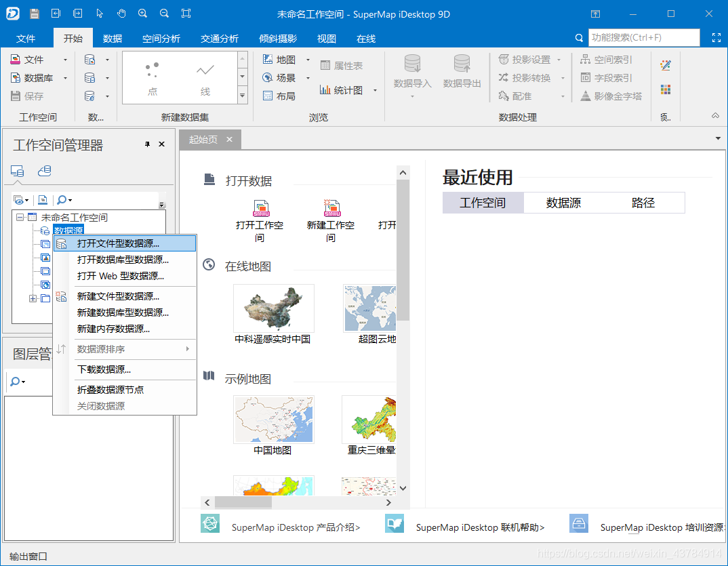Open the ribbon 文件 workspace button
The height and width of the screenshot is (566, 728).
point(27,60)
